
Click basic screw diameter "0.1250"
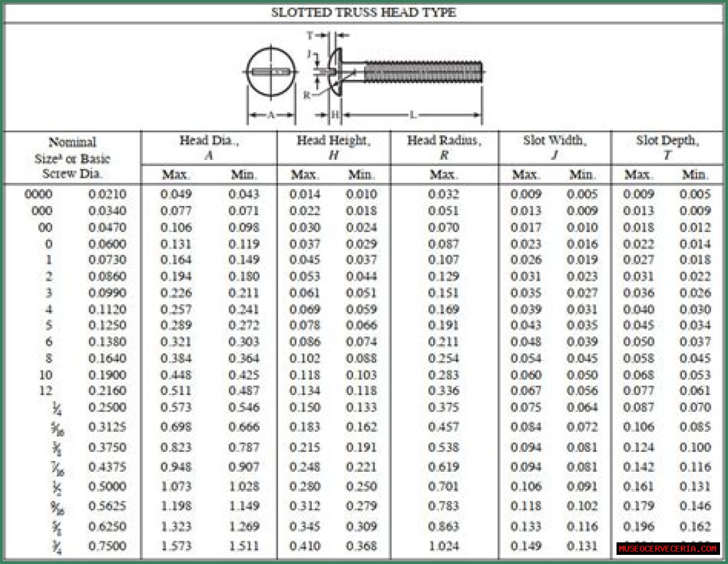click(107, 326)
